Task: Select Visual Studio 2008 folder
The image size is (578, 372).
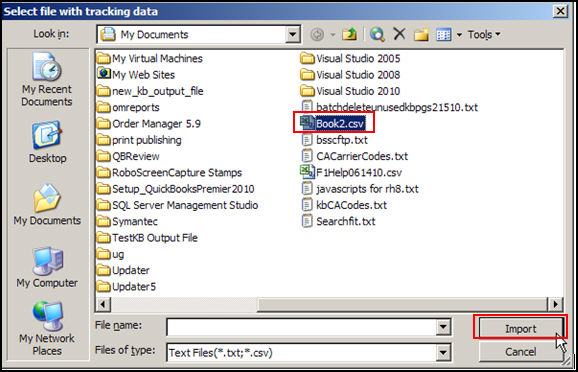Action: click(x=350, y=74)
